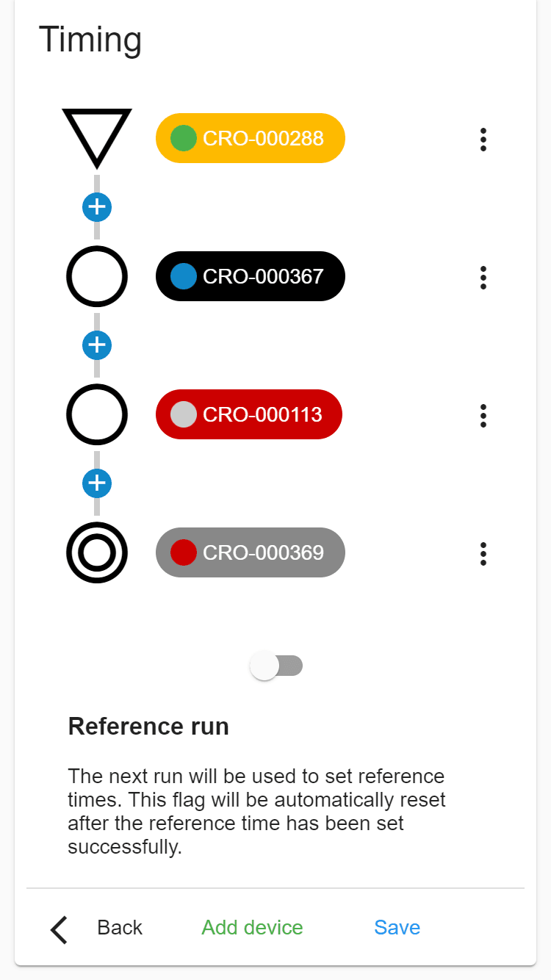Add device below CRO-000288 with plus icon
Image resolution: width=551 pixels, height=980 pixels.
(97, 207)
